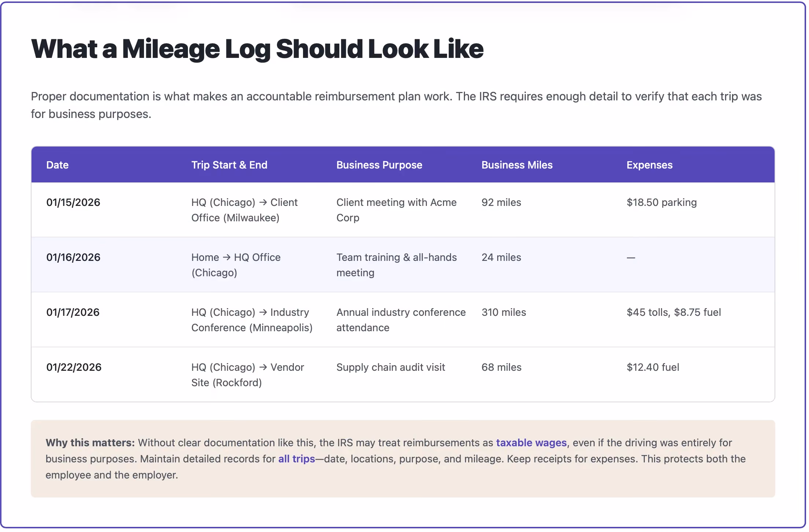
Task: Click the '$45 tolls, $8.75 fuel' expense
Action: coord(674,312)
